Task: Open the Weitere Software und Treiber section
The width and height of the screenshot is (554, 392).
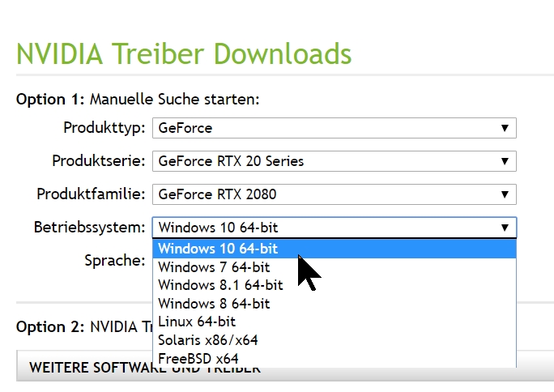Action: click(285, 367)
